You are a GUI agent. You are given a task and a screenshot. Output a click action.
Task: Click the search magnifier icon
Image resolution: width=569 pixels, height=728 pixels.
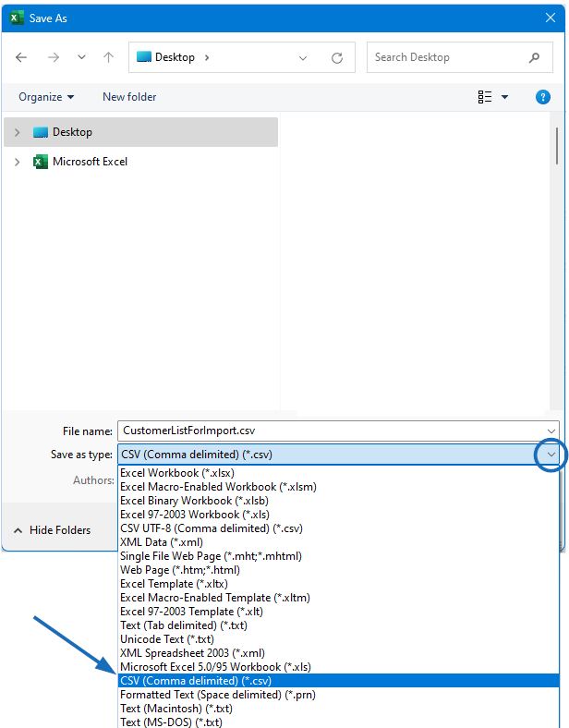coord(534,57)
